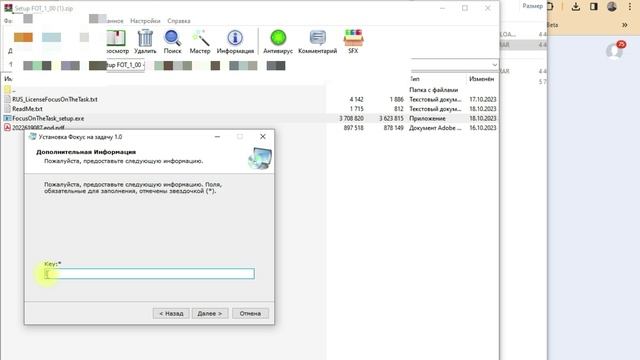
Task: Click the packed size 1 886 cell
Action: [396, 99]
